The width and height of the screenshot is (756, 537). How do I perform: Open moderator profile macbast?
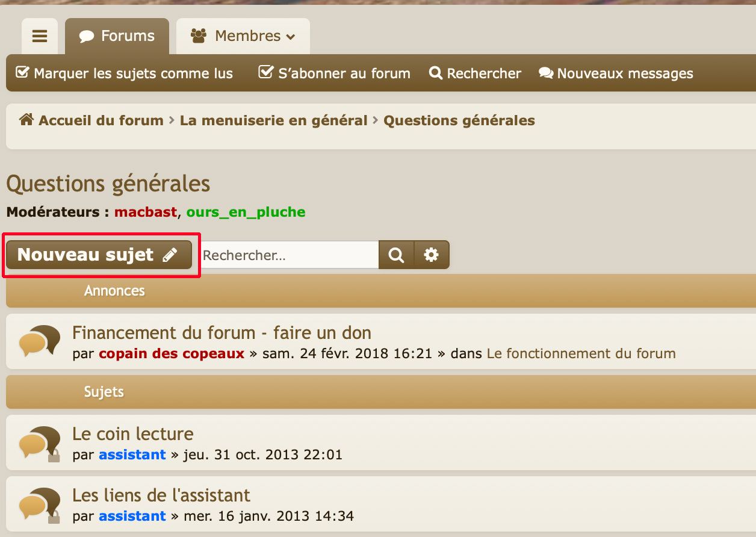click(x=145, y=212)
